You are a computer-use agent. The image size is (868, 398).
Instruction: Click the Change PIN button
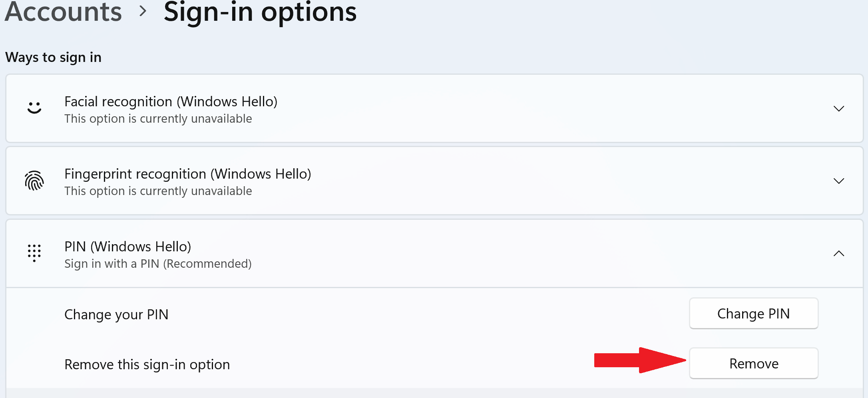[754, 313]
